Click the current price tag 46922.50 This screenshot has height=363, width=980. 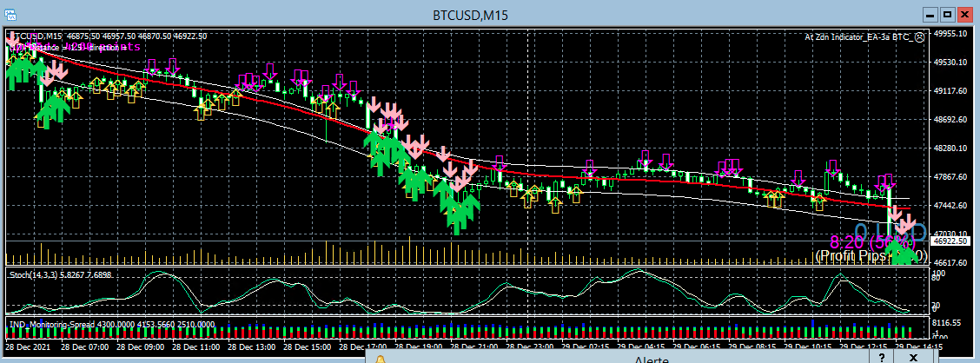950,241
